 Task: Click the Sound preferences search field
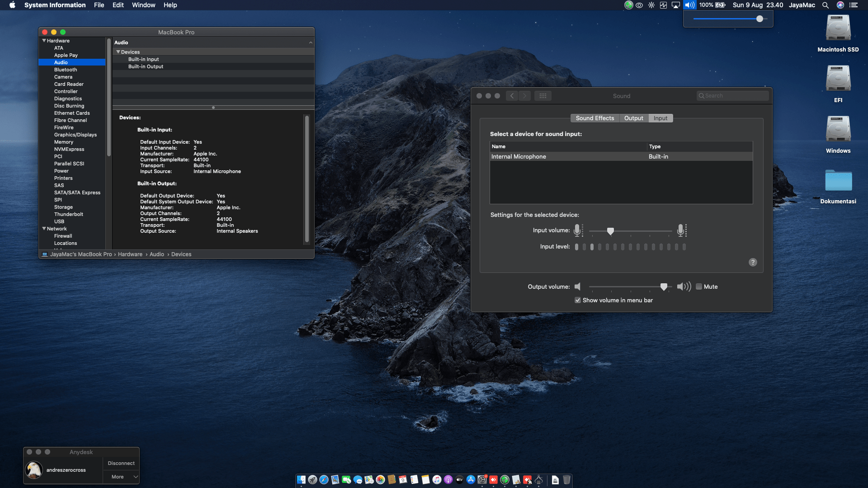pyautogui.click(x=732, y=96)
